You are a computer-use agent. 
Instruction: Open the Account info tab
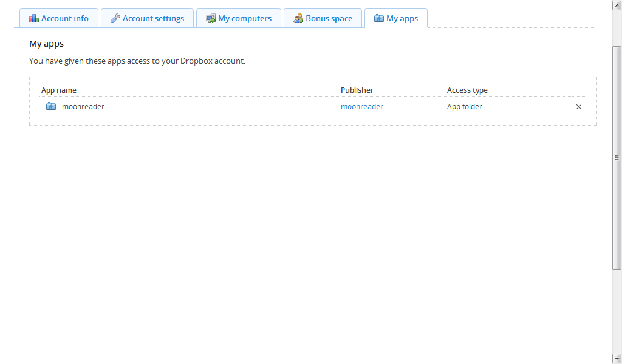[x=64, y=18]
